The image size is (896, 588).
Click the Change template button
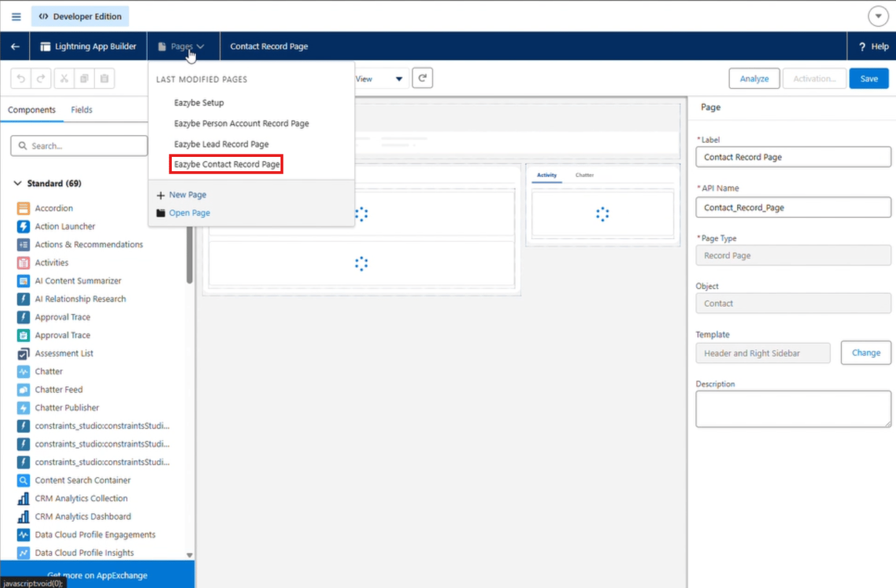pyautogui.click(x=866, y=353)
